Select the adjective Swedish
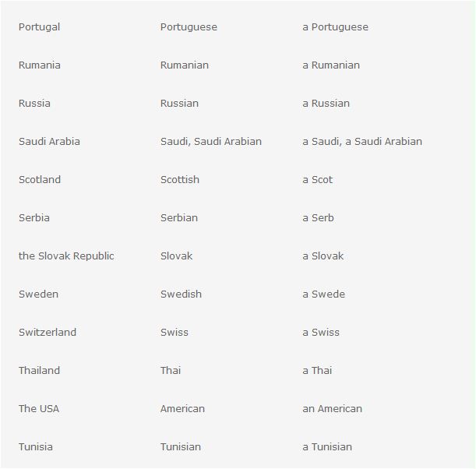476x469 pixels. coord(181,294)
